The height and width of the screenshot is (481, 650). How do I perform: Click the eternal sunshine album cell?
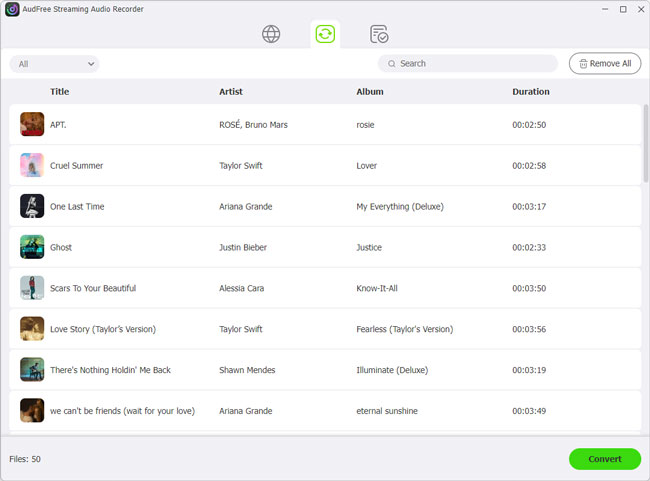pyautogui.click(x=387, y=411)
